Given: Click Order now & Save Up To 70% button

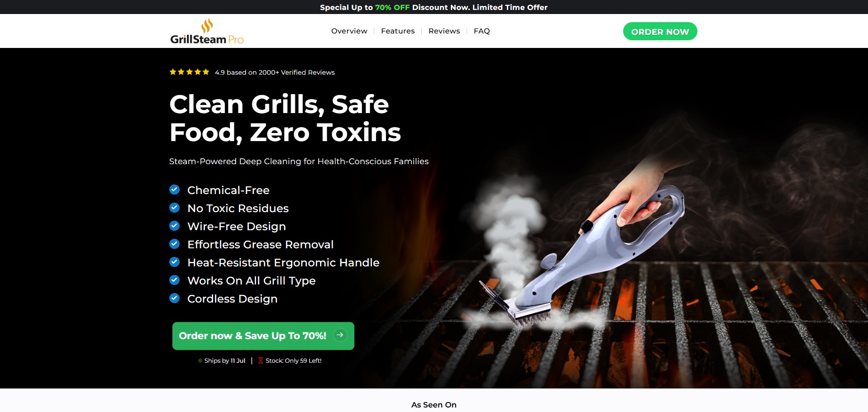Looking at the screenshot, I should pos(263,336).
